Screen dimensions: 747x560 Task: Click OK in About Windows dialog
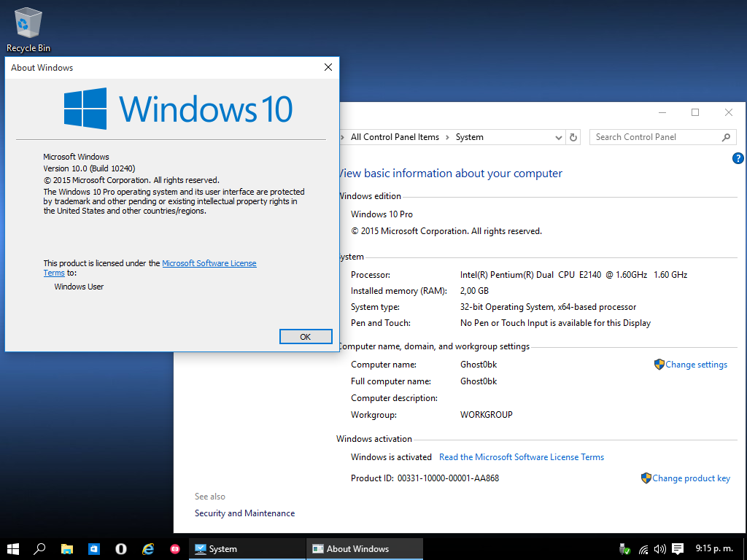306,337
